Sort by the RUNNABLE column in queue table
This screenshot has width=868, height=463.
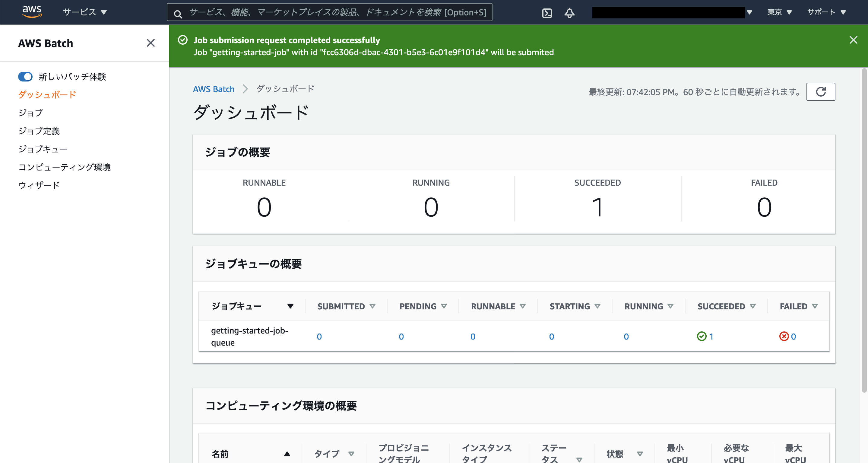coord(498,306)
